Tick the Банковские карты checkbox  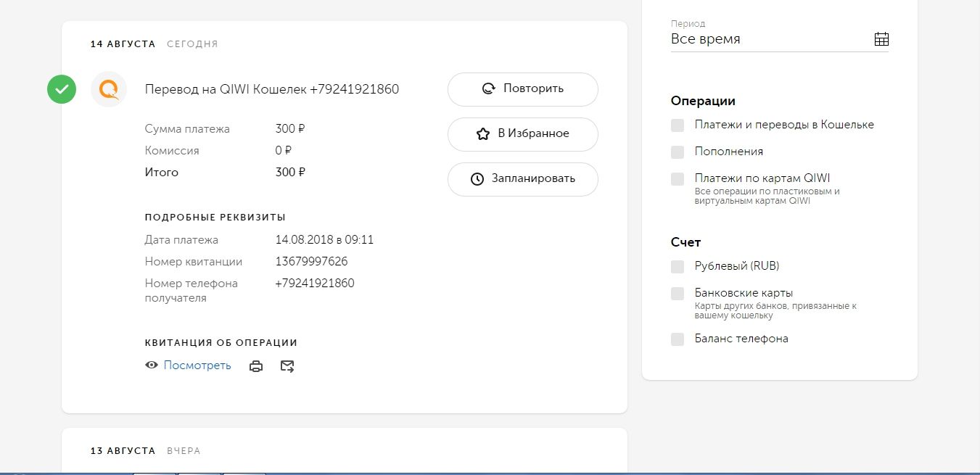pos(678,294)
